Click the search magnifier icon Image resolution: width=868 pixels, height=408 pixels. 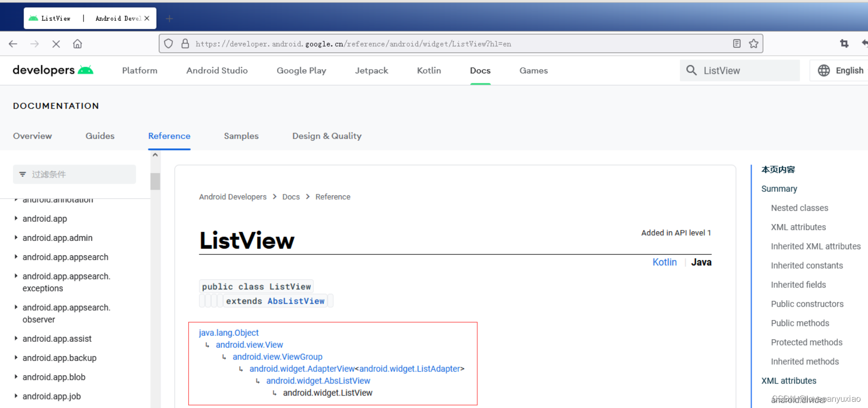pos(691,71)
